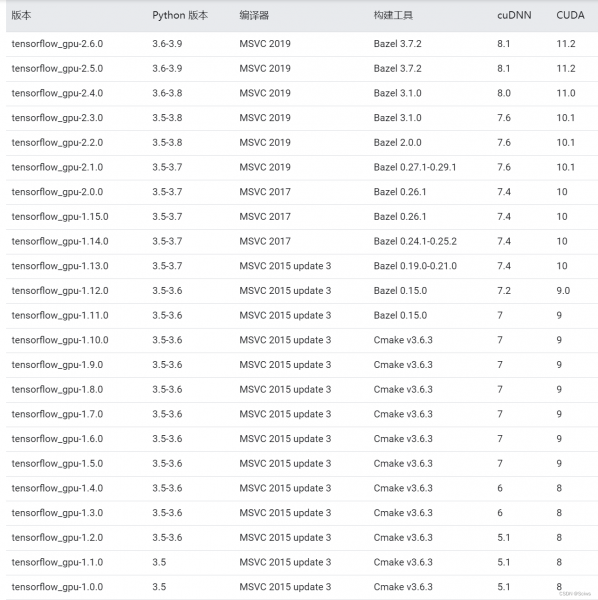Click Bazel 0.27.1-0.29.1 build tool cell
Viewport: 598px width, 600px height.
[415, 167]
